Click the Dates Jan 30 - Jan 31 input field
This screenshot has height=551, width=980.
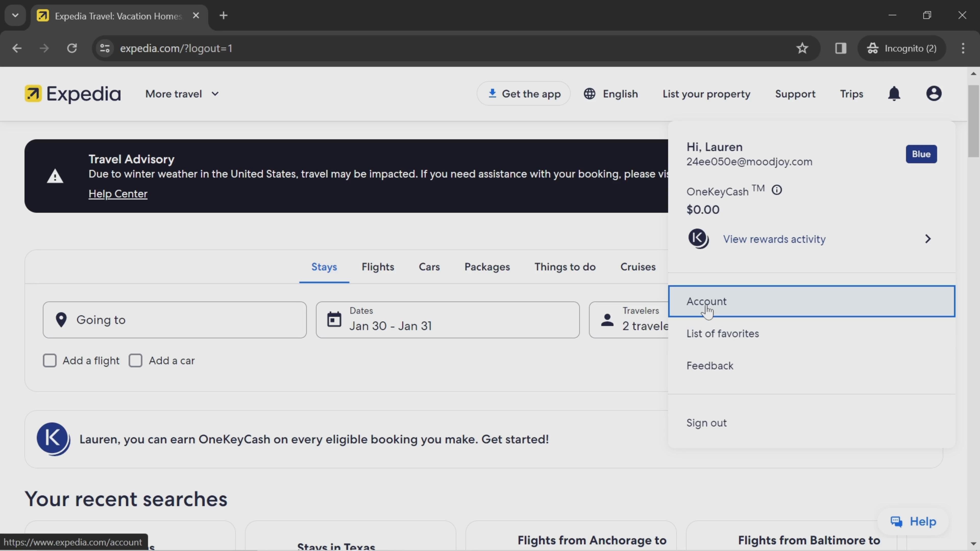click(x=447, y=320)
